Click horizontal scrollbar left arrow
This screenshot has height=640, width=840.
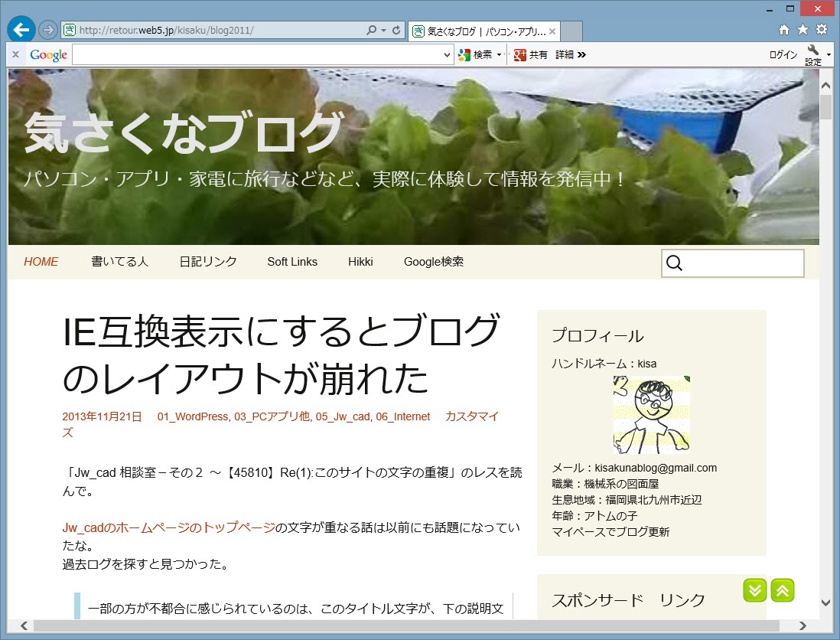[24, 625]
